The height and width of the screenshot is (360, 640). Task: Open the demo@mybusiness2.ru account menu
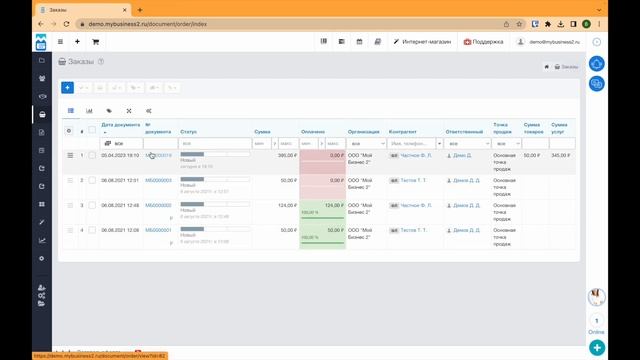(548, 42)
